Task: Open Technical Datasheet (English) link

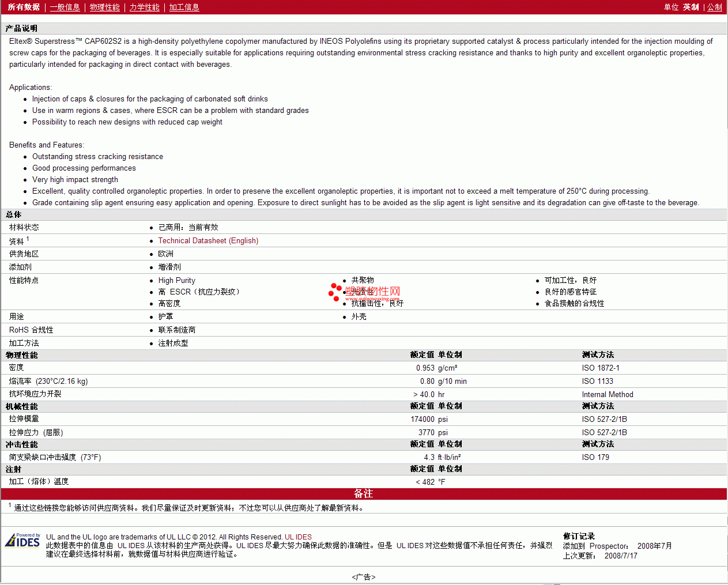Action: pyautogui.click(x=208, y=240)
